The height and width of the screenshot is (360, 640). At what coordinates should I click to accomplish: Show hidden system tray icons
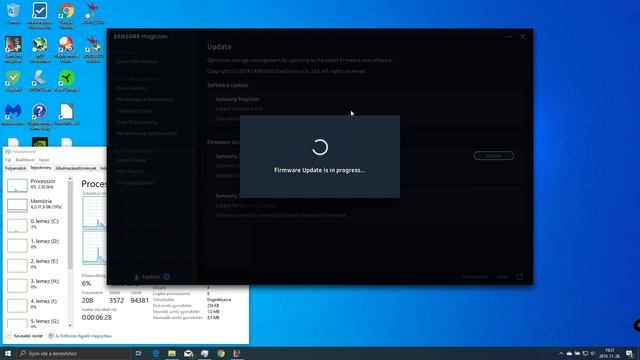coord(561,353)
